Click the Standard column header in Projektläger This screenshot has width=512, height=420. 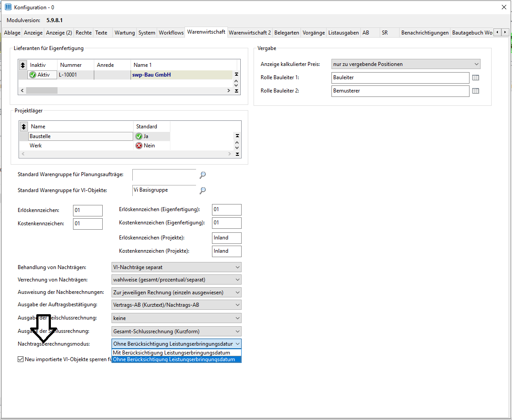(x=152, y=127)
